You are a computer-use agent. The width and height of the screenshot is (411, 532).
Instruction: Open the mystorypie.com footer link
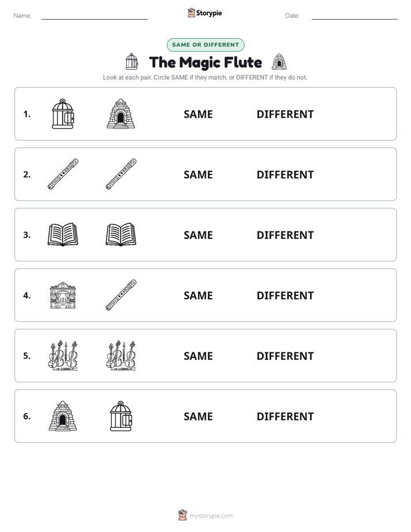(x=205, y=515)
